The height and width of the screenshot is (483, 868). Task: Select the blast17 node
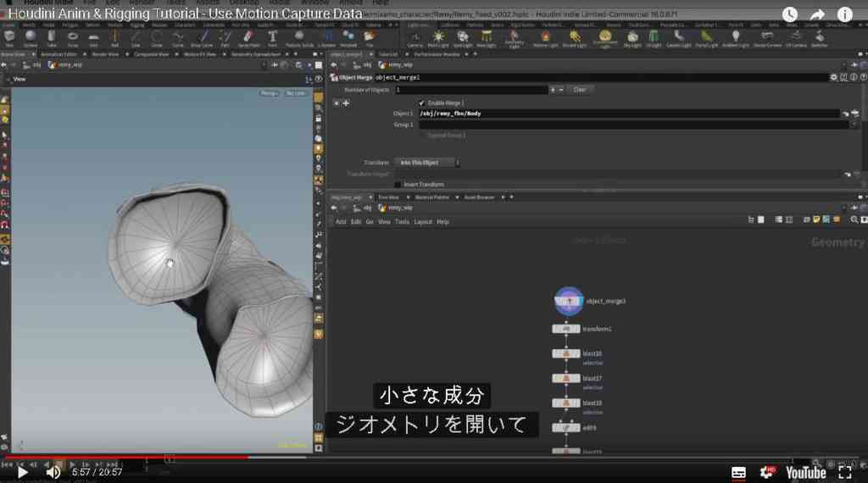[565, 379]
